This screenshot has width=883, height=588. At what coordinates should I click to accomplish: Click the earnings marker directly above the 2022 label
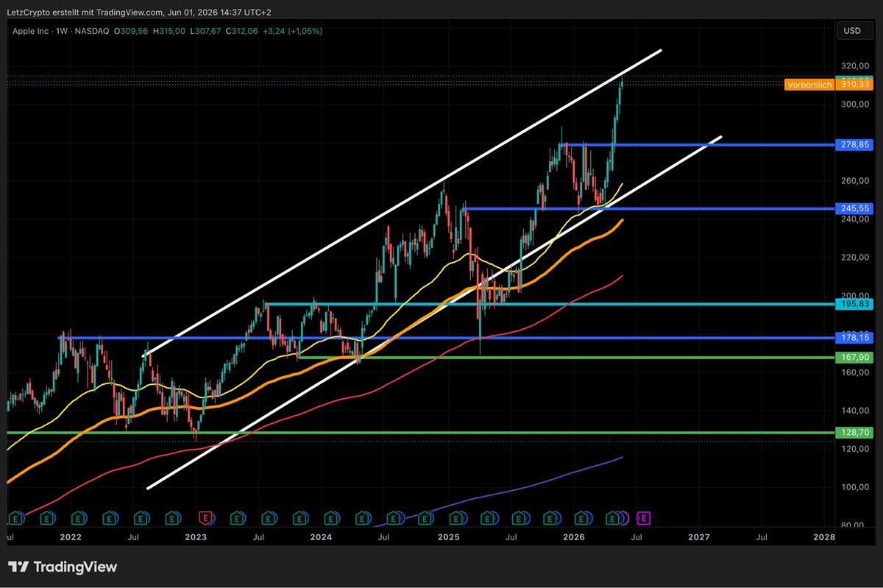tap(78, 518)
